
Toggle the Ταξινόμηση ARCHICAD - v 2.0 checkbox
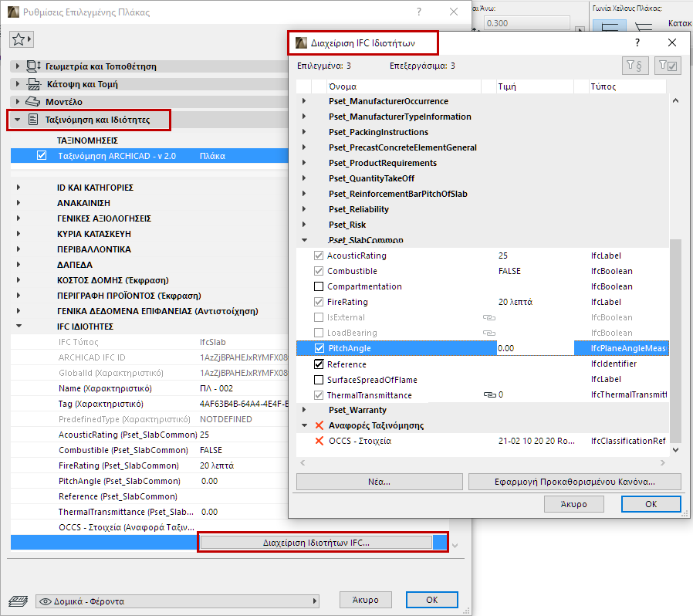42,156
